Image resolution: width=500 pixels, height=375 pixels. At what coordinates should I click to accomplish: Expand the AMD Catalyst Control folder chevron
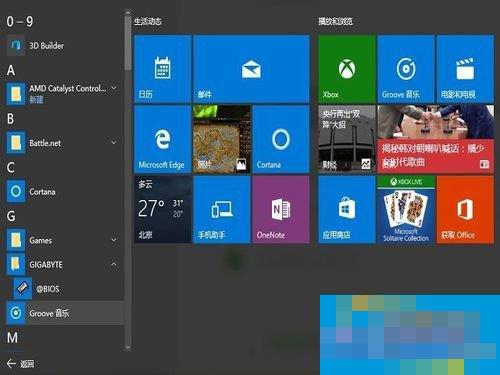pos(114,88)
